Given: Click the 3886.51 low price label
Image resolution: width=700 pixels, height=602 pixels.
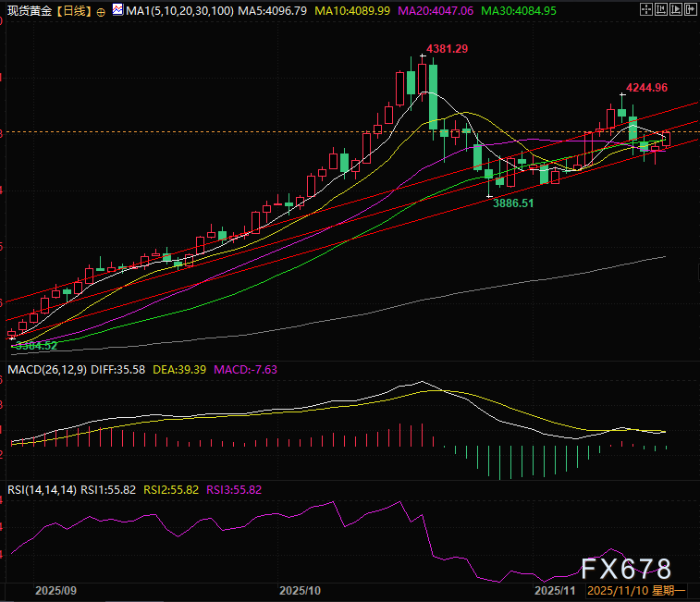Looking at the screenshot, I should click(513, 203).
